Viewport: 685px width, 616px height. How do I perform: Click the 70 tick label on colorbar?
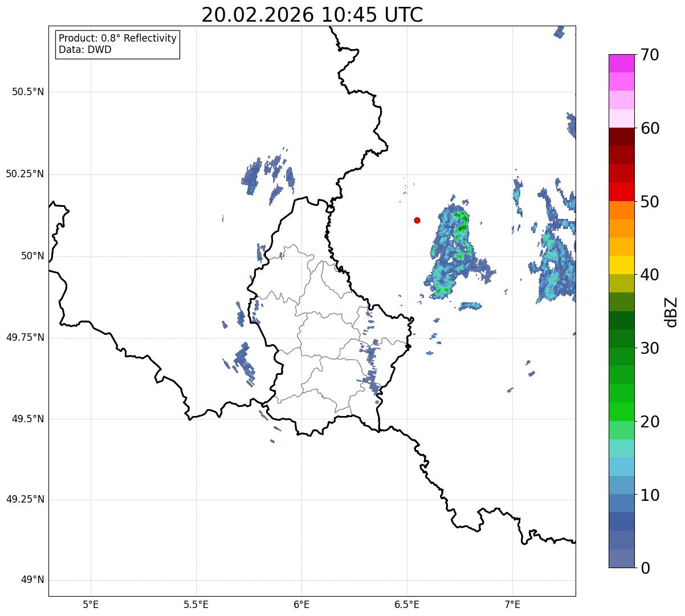point(650,55)
